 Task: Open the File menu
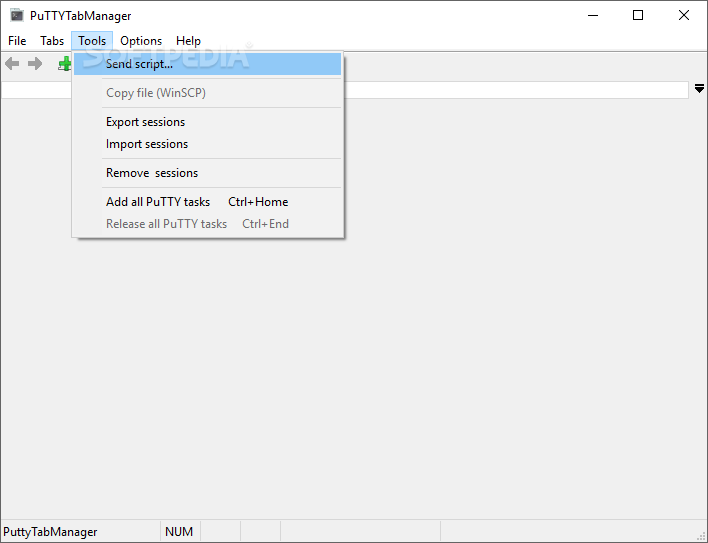(17, 41)
